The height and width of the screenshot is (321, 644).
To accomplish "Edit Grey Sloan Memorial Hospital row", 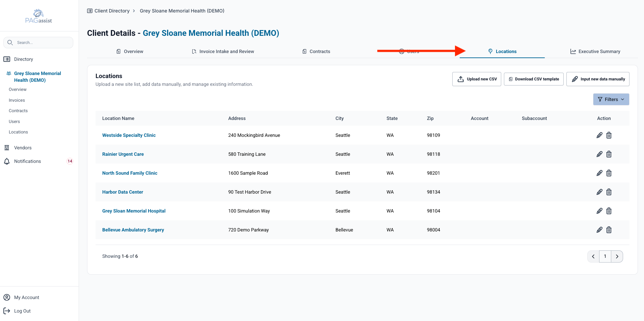I will pos(599,211).
